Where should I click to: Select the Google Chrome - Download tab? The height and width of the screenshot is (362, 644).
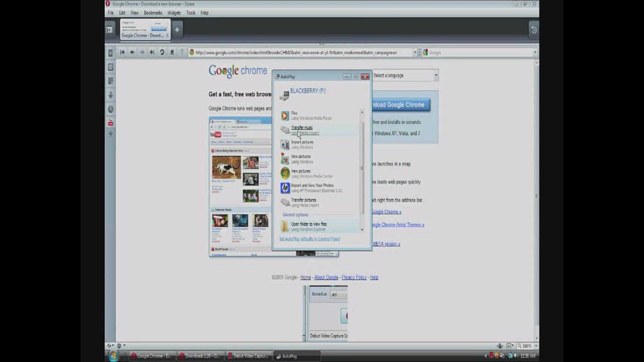145,30
